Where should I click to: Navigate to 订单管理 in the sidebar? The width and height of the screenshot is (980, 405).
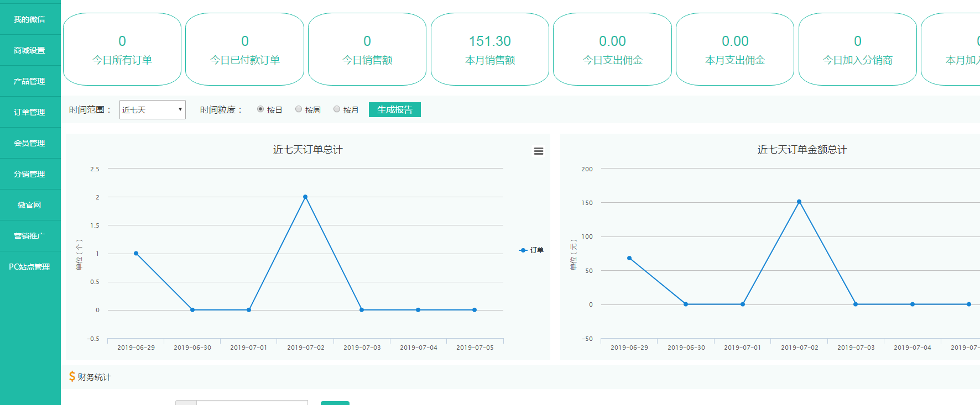[30, 112]
